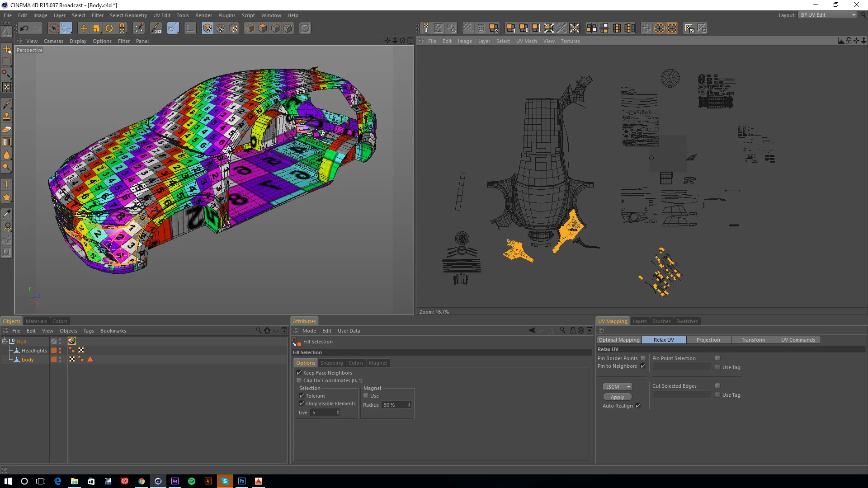Click the Apply button in Relax UV
This screenshot has height=488, width=868.
(617, 397)
